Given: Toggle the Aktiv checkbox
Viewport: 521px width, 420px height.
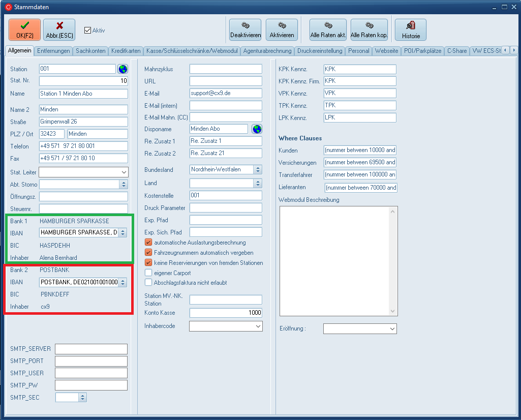Looking at the screenshot, I should click(87, 31).
